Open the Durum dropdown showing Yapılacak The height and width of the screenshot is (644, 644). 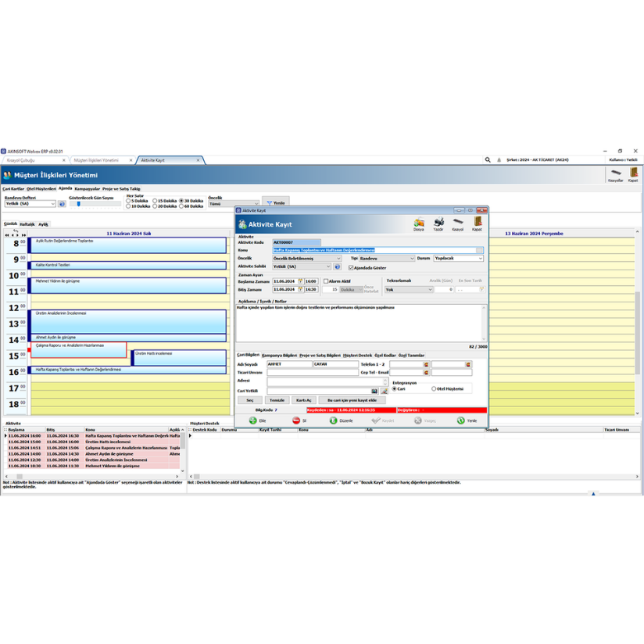pos(480,259)
